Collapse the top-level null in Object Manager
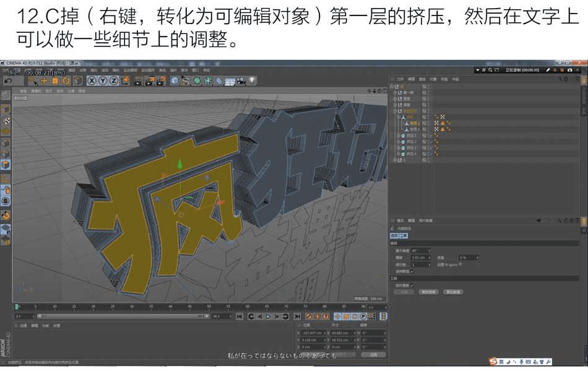588x381 pixels. [x=392, y=87]
